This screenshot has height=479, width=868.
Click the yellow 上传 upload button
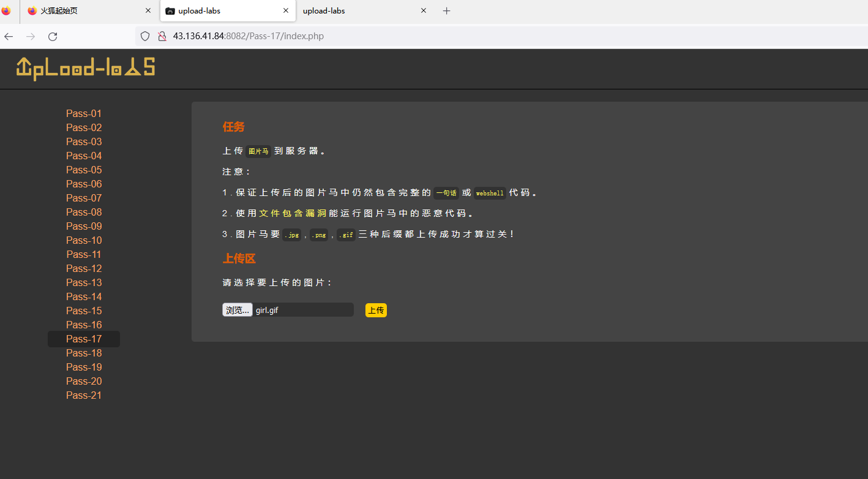point(376,310)
